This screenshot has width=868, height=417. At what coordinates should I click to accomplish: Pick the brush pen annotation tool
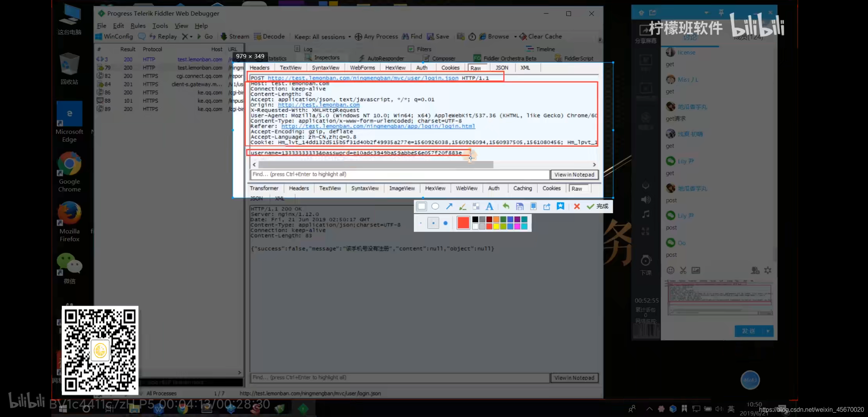(x=463, y=207)
